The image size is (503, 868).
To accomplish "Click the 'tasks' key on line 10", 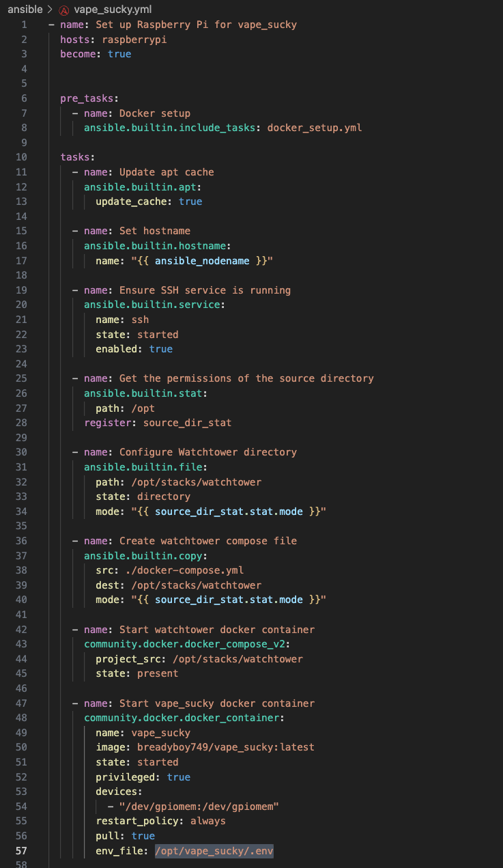I will 75,157.
